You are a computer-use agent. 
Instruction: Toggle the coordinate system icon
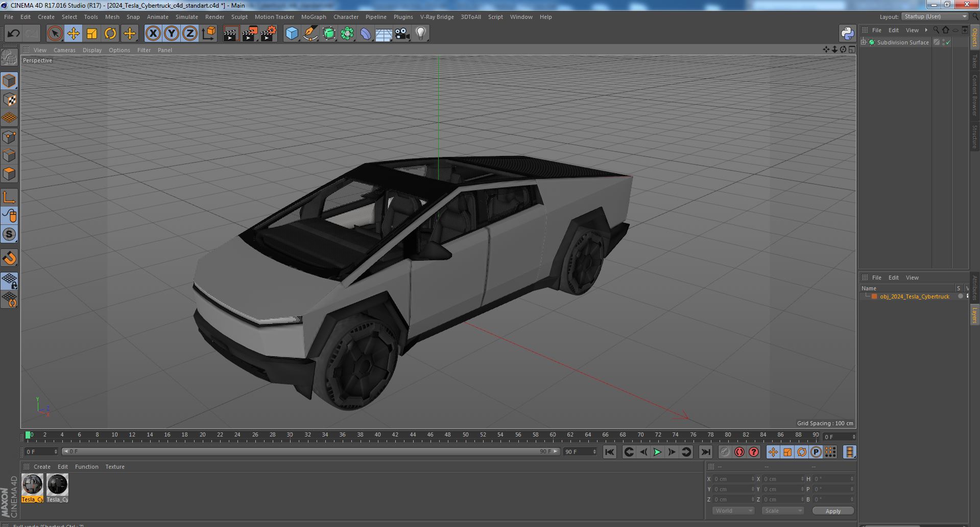(209, 34)
